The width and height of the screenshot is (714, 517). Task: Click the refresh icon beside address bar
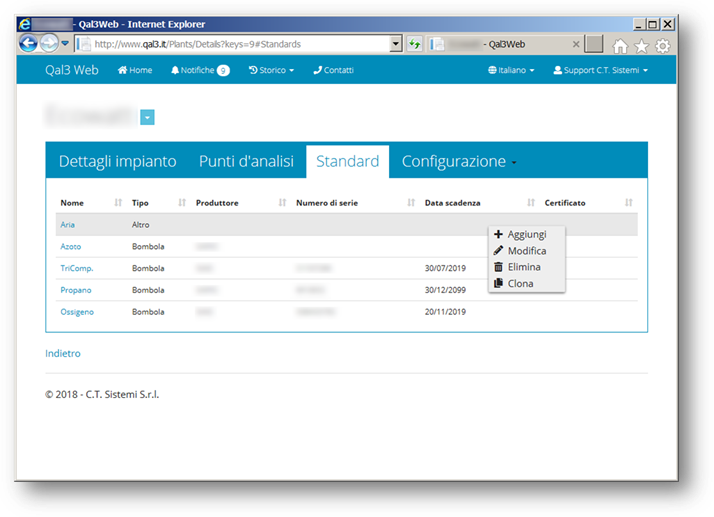pos(415,45)
